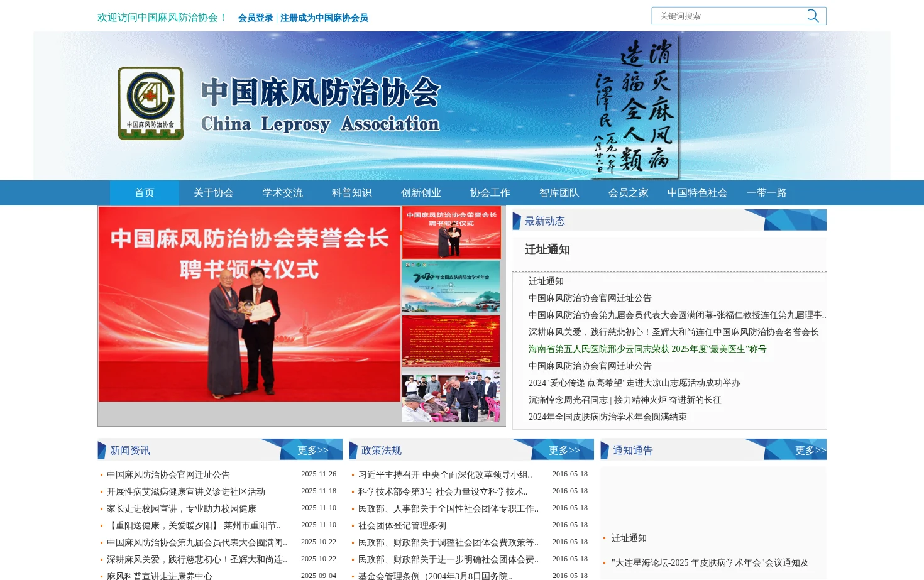Click the China Leprosy Association logo

tap(151, 104)
